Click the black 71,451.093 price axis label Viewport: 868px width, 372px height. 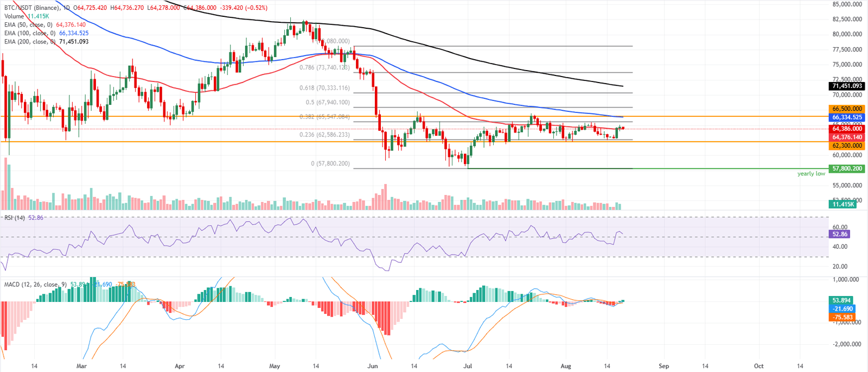[x=847, y=86]
